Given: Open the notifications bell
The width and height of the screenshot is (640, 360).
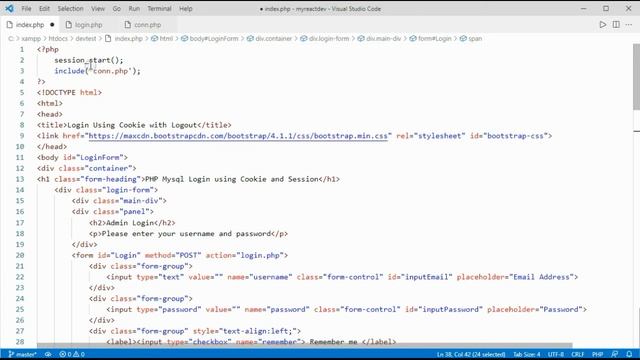Looking at the screenshot, I should (x=629, y=354).
